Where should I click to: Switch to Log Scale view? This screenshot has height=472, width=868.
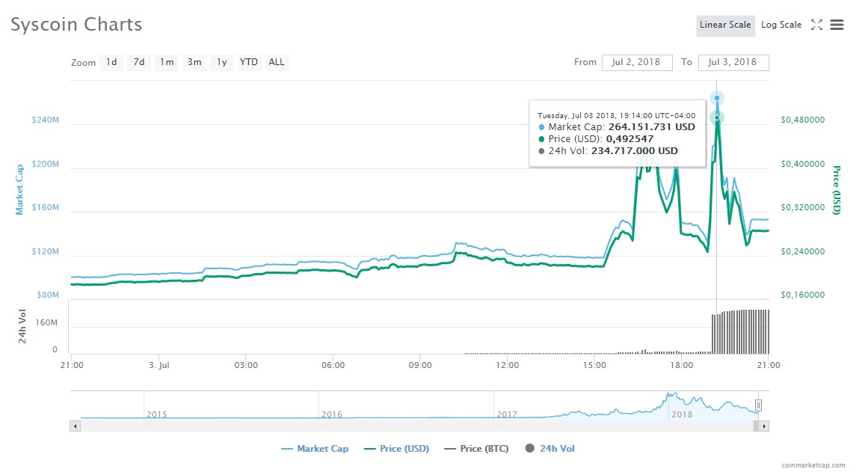781,25
